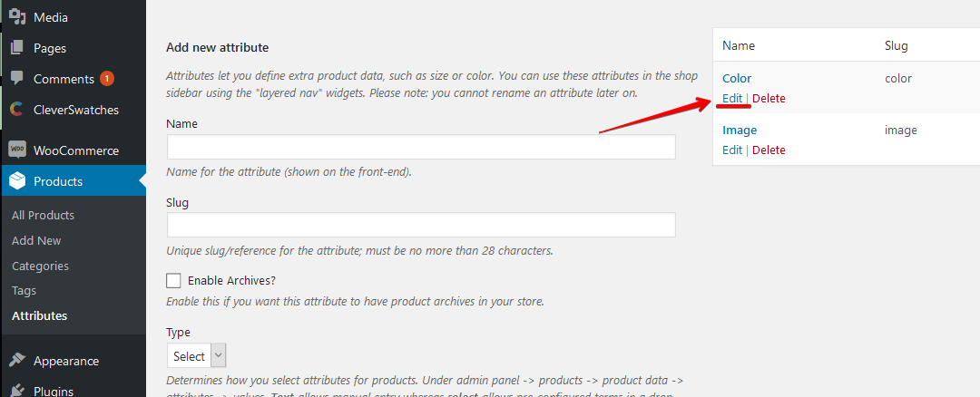Open the Color attribute name link
980x397 pixels.
[x=737, y=79]
